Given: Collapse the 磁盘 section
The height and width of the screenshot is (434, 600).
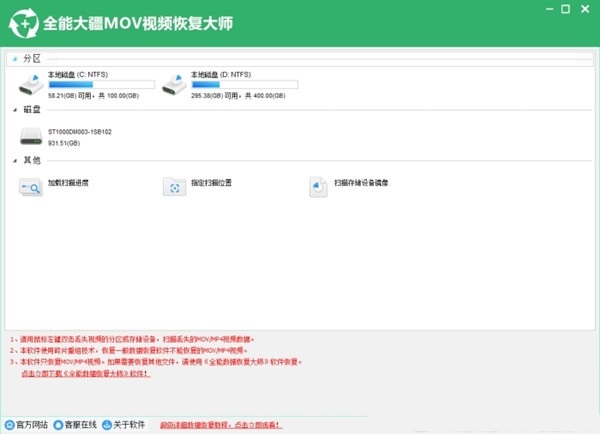Looking at the screenshot, I should pos(15,110).
